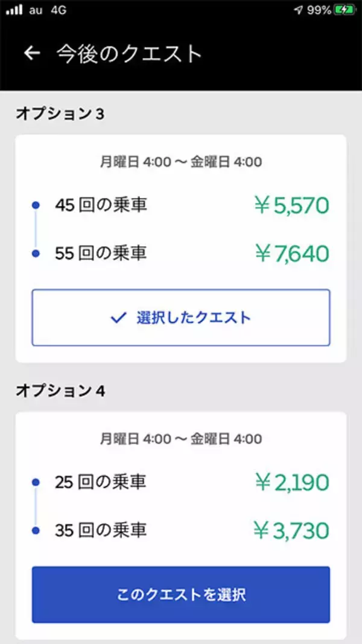Click the オプション 3 section heading
Image resolution: width=362 pixels, height=644 pixels.
pyautogui.click(x=60, y=113)
